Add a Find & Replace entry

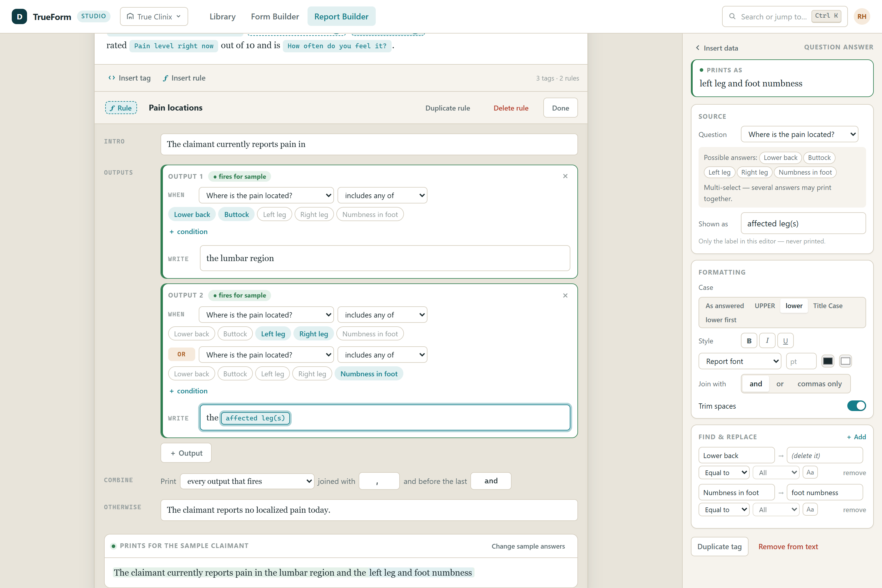click(856, 437)
